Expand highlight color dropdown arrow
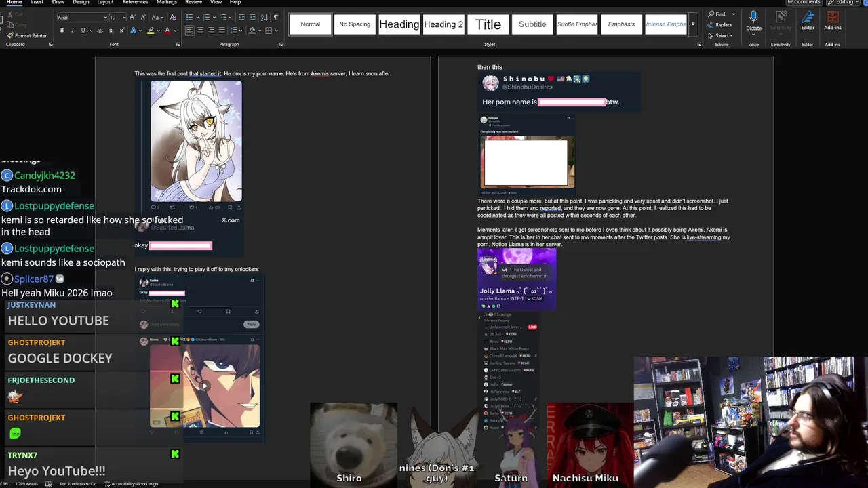 (157, 30)
